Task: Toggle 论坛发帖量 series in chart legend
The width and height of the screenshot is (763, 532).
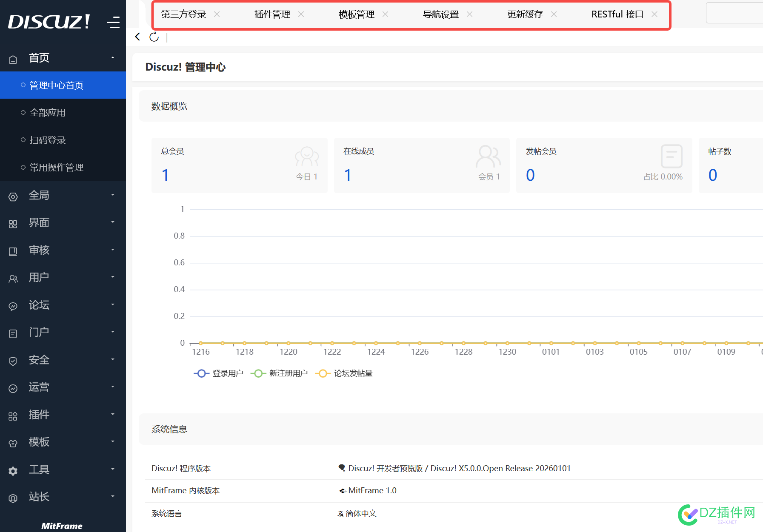Action: (344, 373)
